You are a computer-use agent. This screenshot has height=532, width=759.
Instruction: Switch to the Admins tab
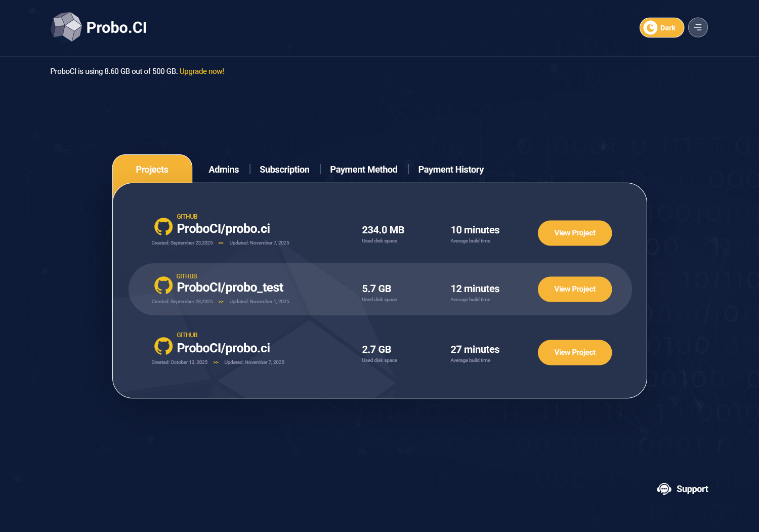click(224, 170)
